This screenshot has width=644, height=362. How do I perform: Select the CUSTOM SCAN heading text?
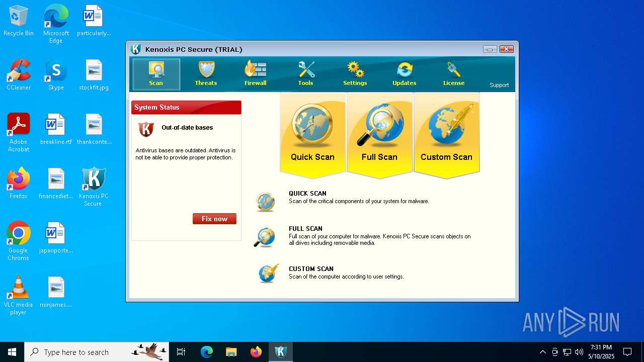click(311, 269)
